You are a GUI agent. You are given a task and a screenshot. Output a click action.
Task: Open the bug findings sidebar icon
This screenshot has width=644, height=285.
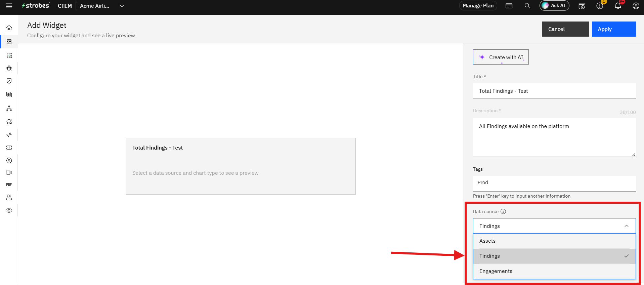pyautogui.click(x=9, y=68)
